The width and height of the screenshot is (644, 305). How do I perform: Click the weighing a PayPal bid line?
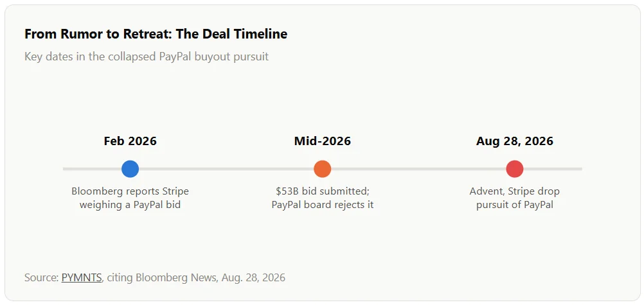(x=130, y=204)
